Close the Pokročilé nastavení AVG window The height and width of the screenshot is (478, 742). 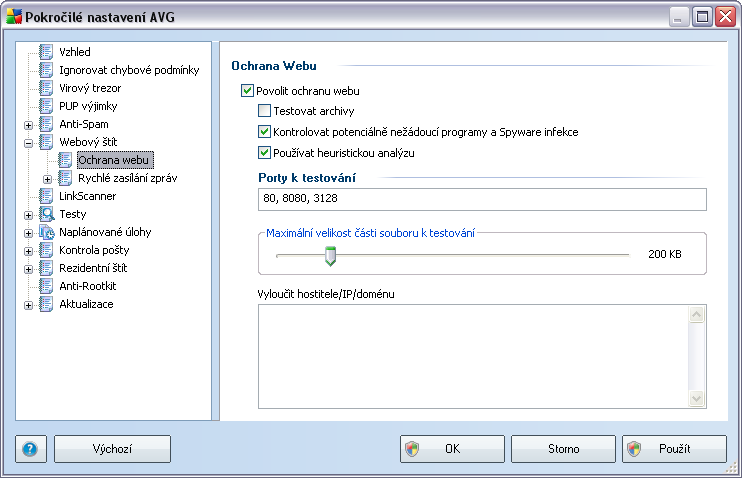(725, 17)
